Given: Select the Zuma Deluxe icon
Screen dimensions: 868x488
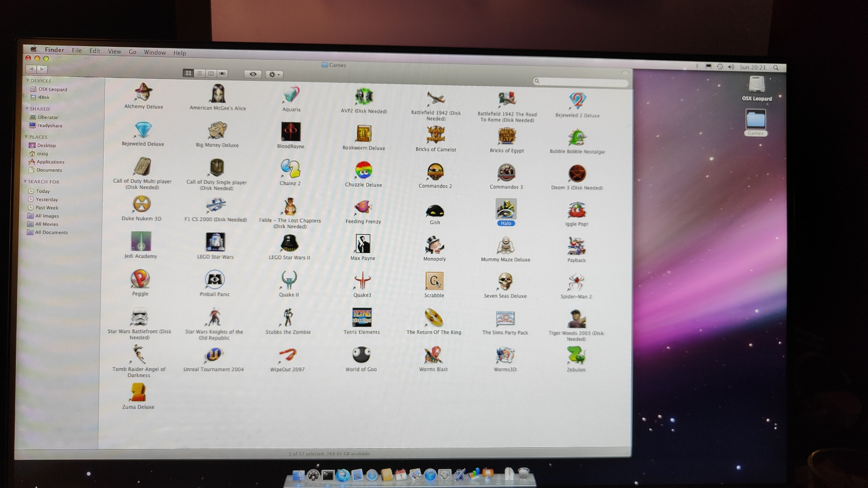Looking at the screenshot, I should pos(138,393).
